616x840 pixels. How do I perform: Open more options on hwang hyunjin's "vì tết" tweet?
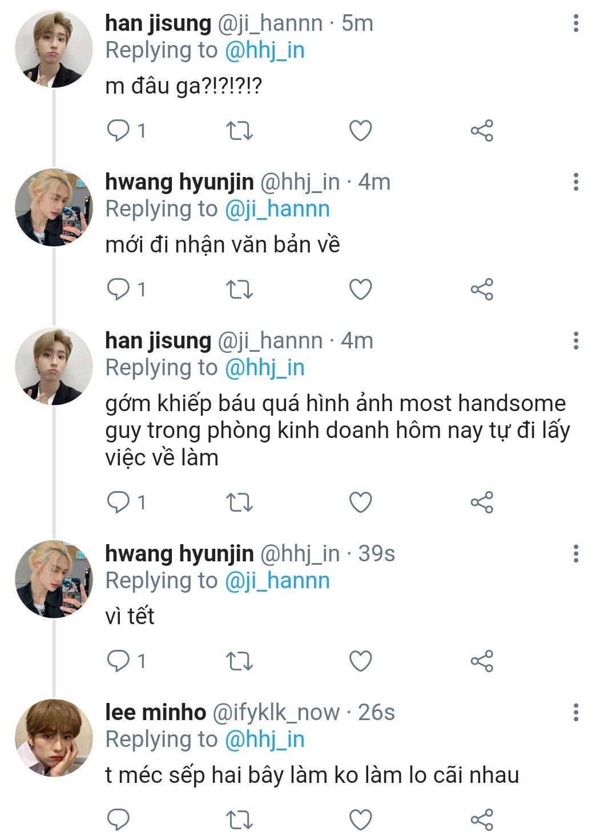tap(576, 553)
